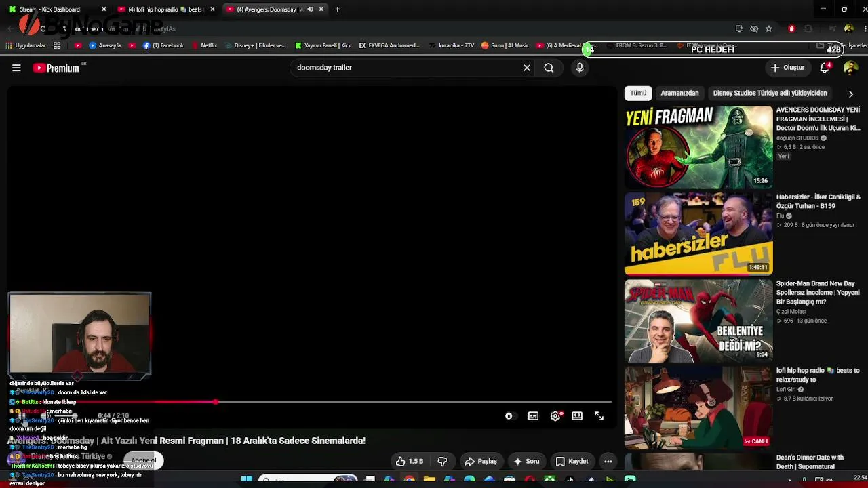Open the notifications bell

click(825, 68)
